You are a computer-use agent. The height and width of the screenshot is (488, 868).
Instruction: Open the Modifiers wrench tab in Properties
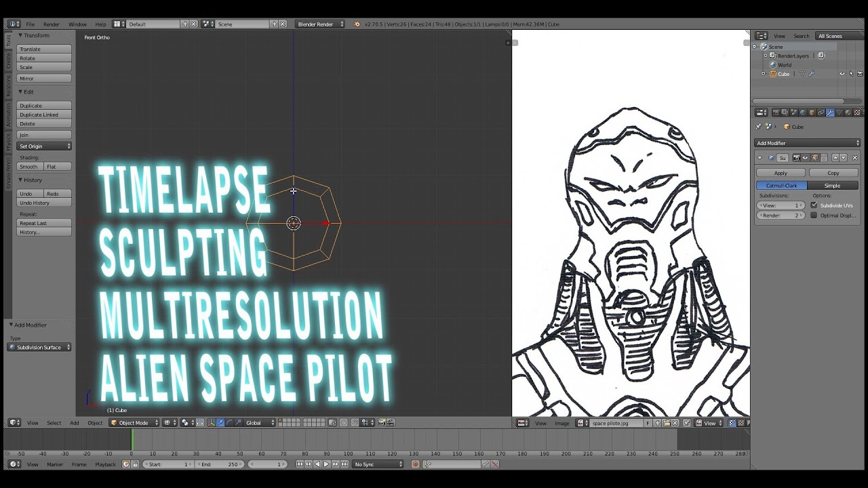point(830,113)
